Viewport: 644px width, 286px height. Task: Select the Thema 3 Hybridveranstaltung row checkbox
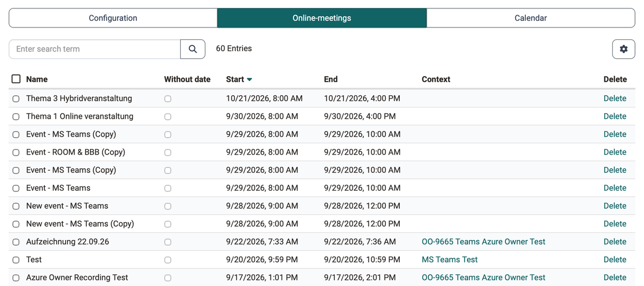[16, 99]
